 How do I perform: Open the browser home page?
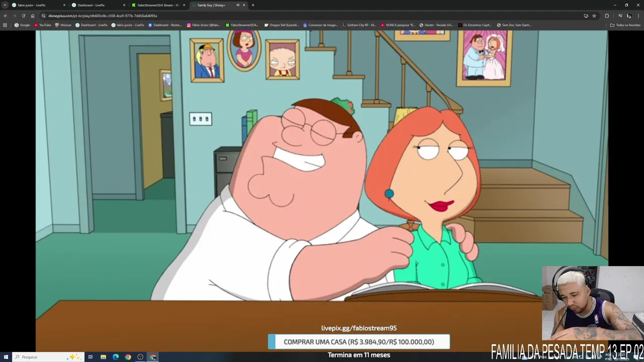(x=33, y=16)
